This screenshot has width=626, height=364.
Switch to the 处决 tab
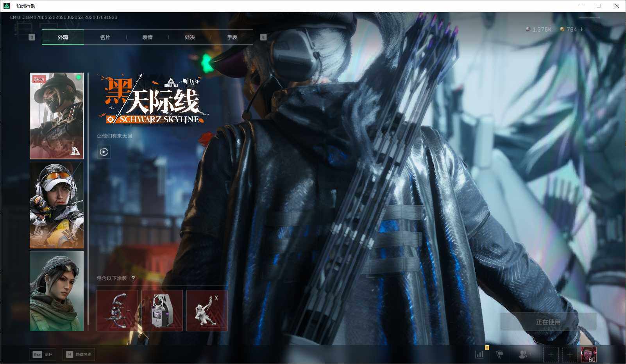(x=190, y=37)
